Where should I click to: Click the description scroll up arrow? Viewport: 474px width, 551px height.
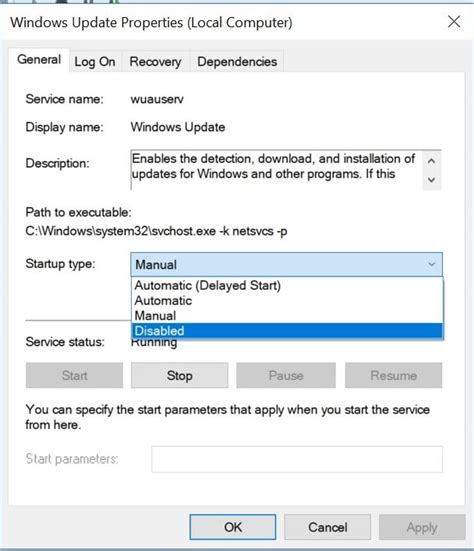point(431,161)
